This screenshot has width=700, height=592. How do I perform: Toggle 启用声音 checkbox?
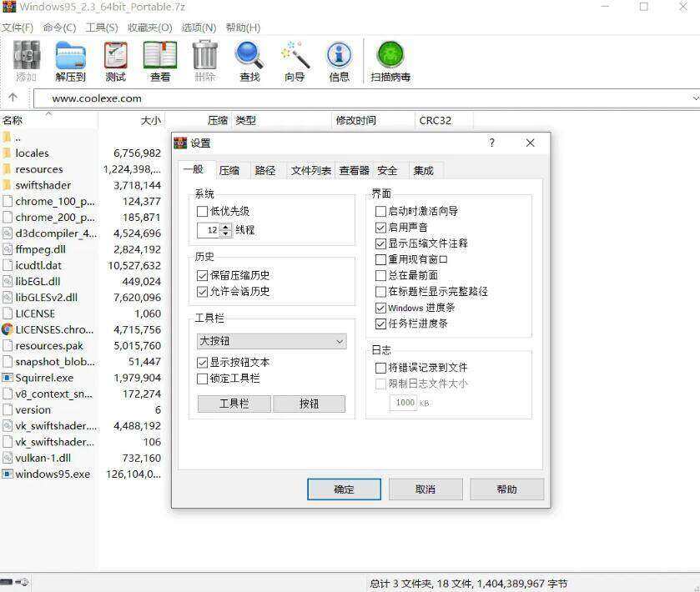380,228
